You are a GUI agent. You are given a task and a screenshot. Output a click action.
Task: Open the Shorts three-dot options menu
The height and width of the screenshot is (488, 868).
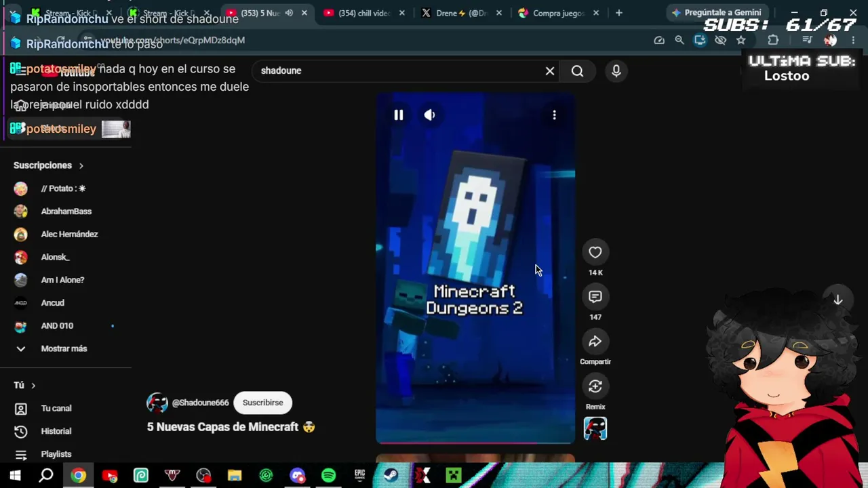point(554,115)
